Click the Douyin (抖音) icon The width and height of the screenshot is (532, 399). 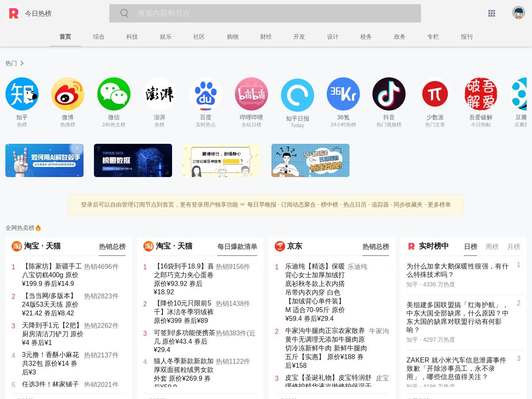(x=389, y=94)
